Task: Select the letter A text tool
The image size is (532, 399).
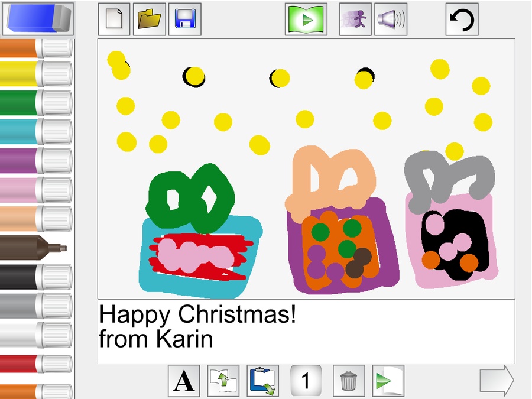Action: 184,381
